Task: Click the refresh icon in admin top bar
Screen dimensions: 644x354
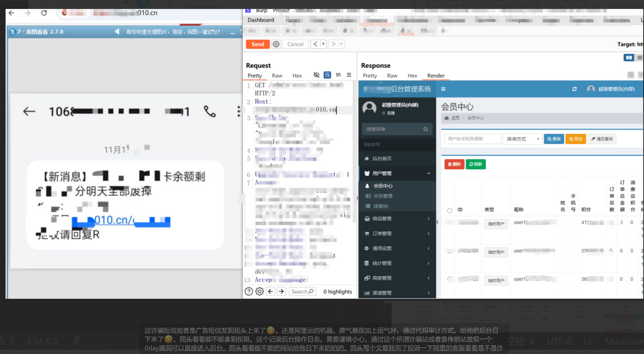Action: pyautogui.click(x=574, y=89)
